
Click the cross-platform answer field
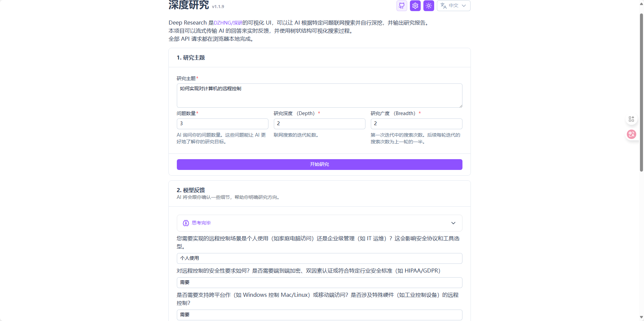pyautogui.click(x=319, y=315)
